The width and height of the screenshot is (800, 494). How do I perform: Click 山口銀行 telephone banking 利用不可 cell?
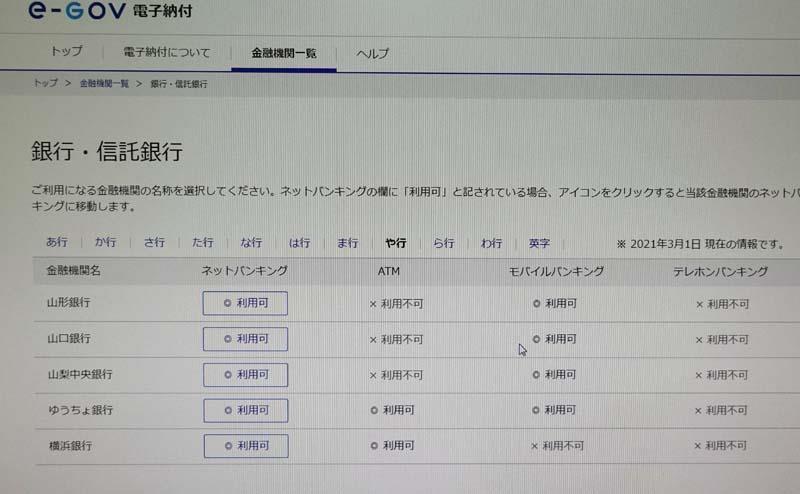tap(722, 339)
